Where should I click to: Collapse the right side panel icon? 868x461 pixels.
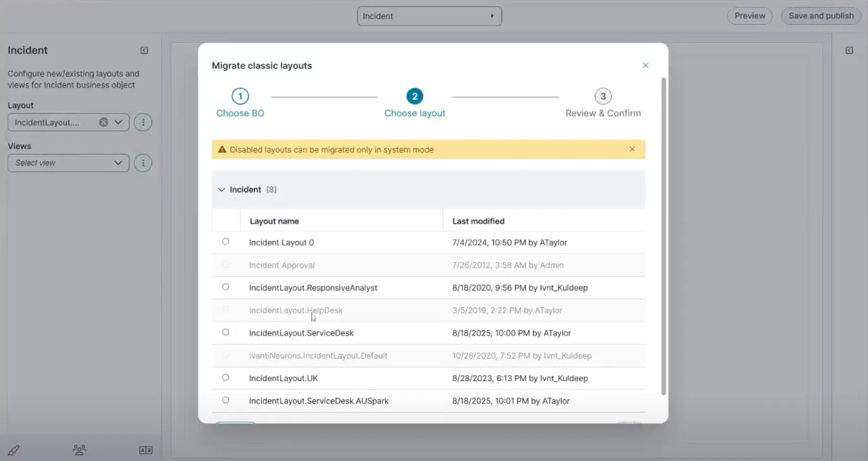click(849, 50)
